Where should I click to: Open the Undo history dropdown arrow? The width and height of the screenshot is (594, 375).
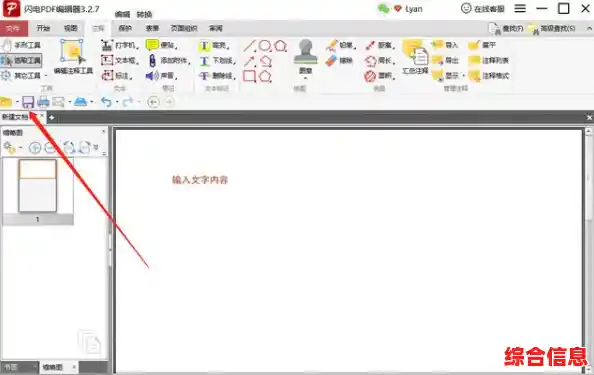(117, 102)
